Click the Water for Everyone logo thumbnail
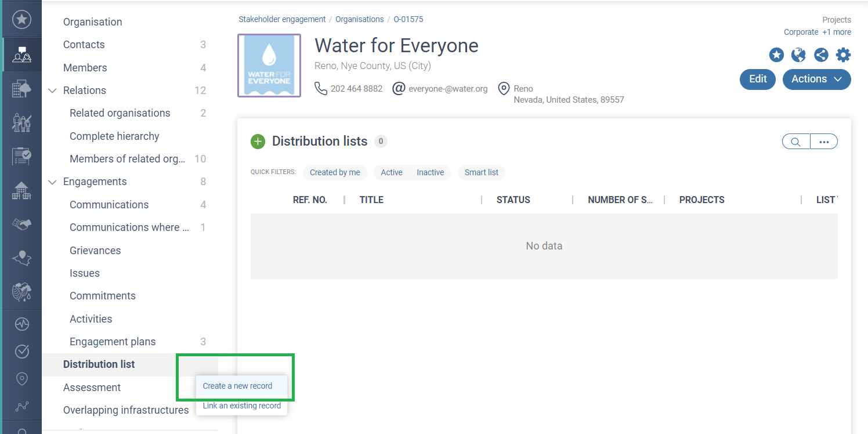Viewport: 868px width, 434px height. (x=269, y=66)
